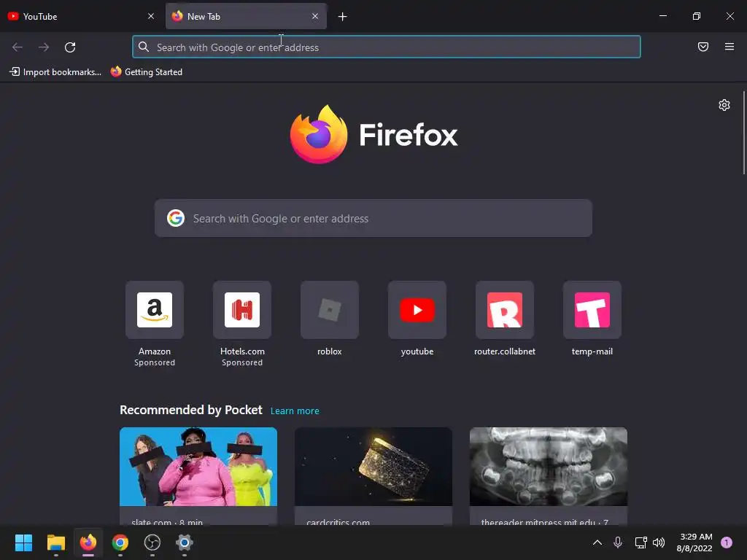Show hidden system tray icons
The width and height of the screenshot is (747, 560).
pos(597,542)
